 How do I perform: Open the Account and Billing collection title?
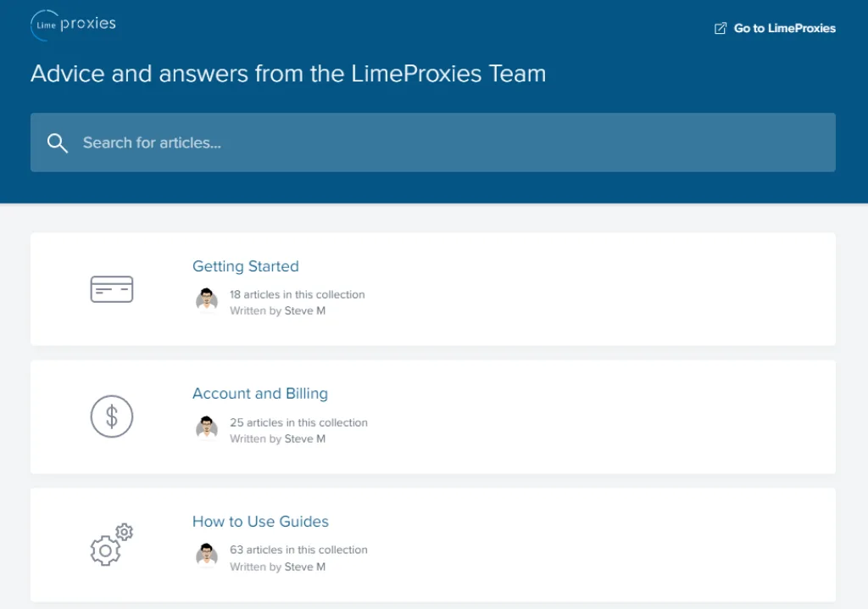click(x=260, y=394)
